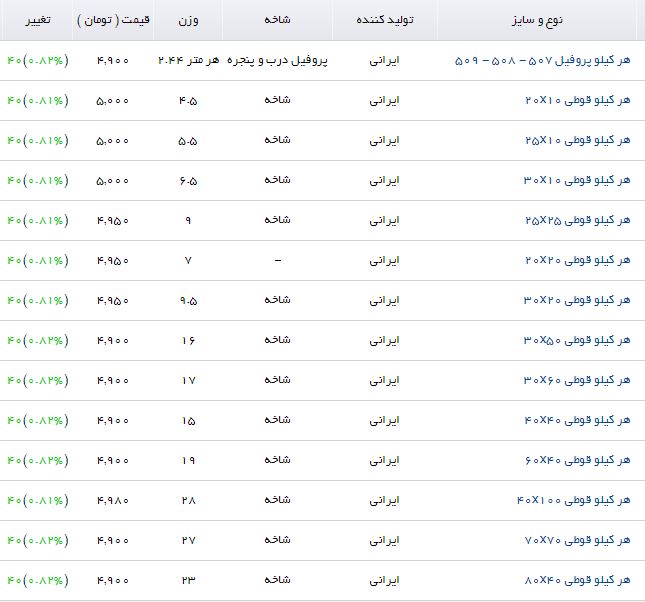Viewport: 645px width, 602px height.
Task: Select the price 4,900 in the profile 507 row
Action: (113, 61)
